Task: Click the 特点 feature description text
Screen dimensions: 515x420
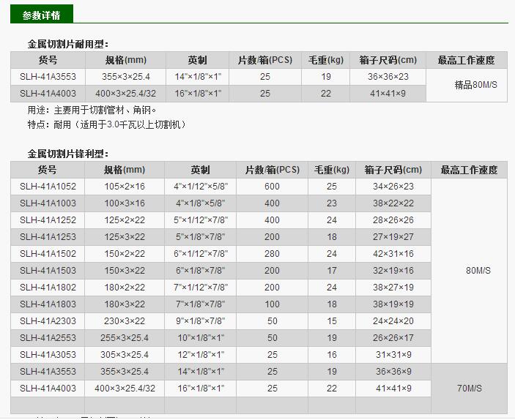Action: pos(107,124)
